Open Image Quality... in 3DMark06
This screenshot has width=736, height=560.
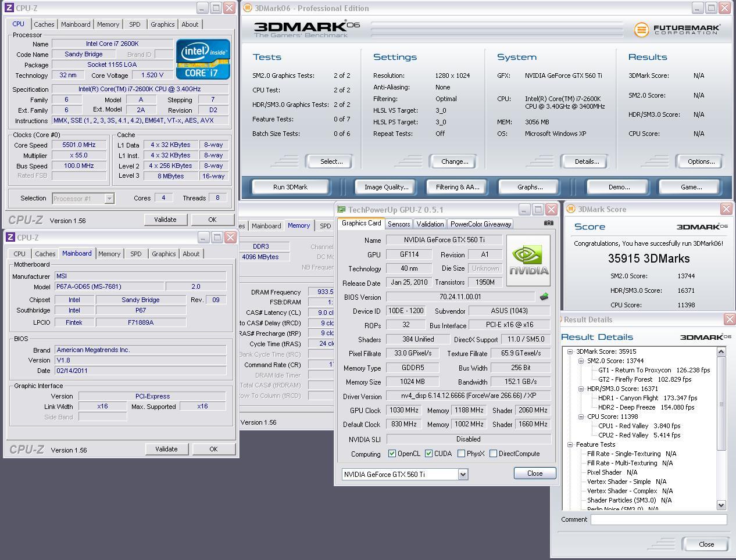click(386, 187)
